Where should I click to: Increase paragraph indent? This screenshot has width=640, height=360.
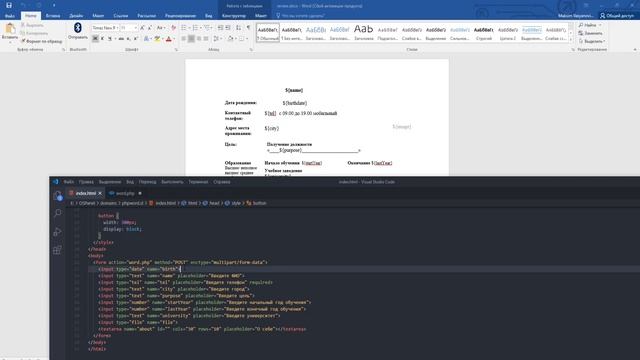(228, 28)
